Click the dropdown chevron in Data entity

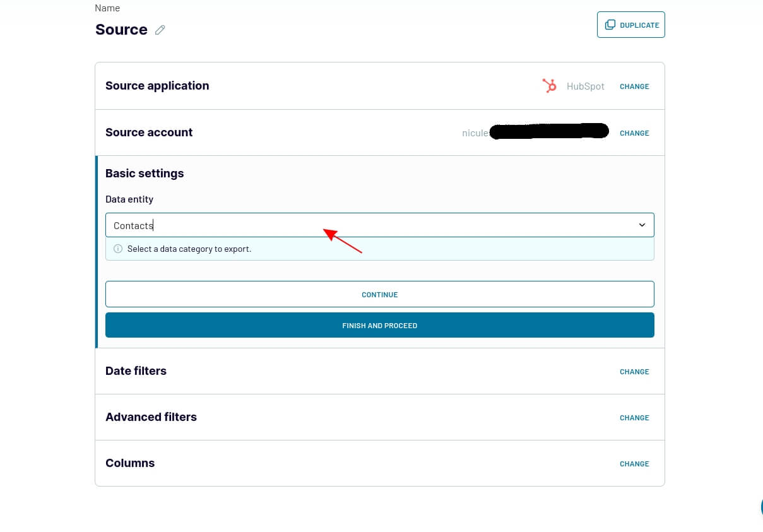[x=642, y=225]
